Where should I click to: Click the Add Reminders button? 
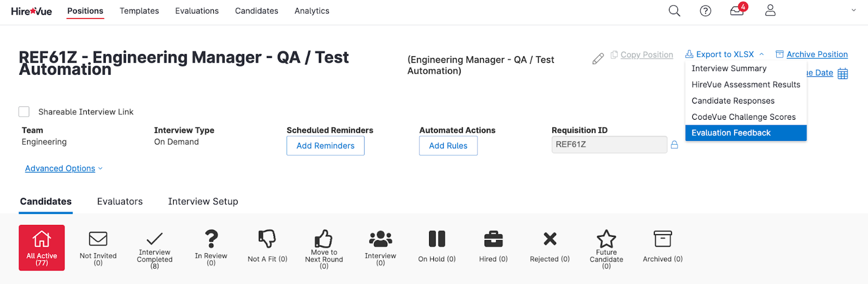[x=325, y=146]
